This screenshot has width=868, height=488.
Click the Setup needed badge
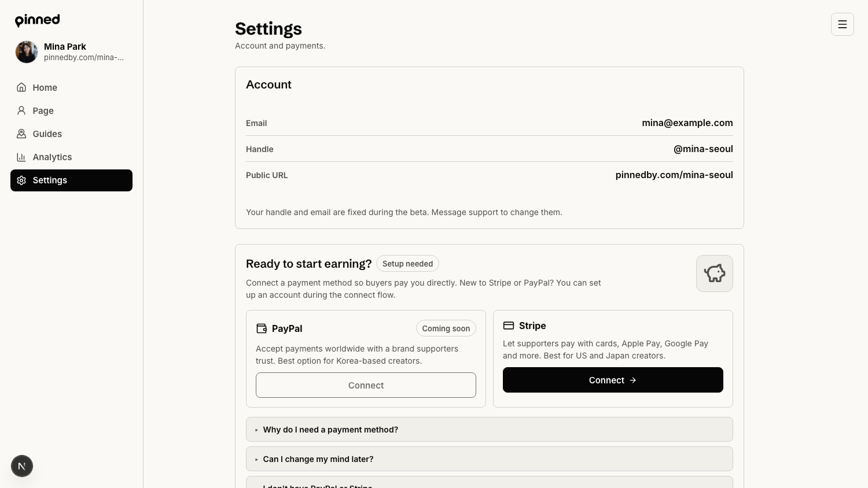(x=407, y=264)
